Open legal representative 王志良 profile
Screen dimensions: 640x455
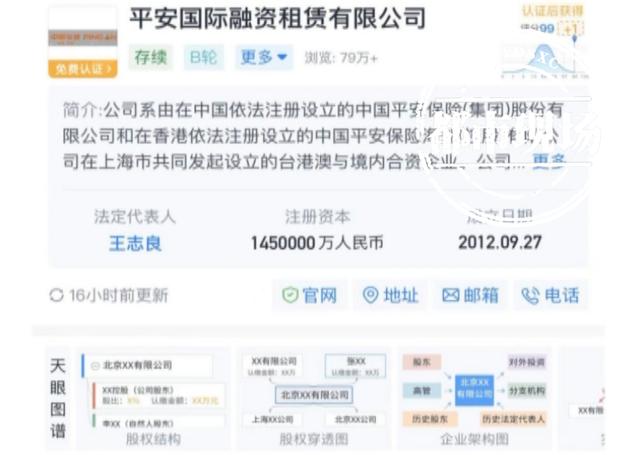point(135,242)
